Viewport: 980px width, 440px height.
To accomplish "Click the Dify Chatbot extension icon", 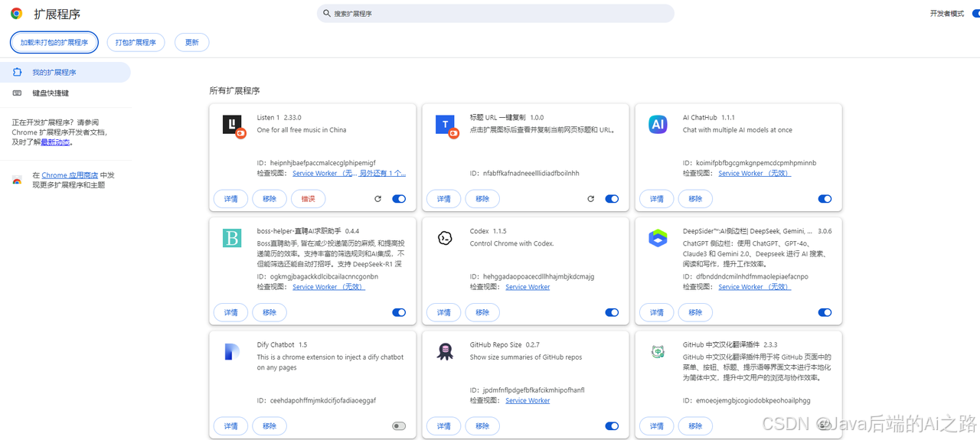I will [x=232, y=352].
